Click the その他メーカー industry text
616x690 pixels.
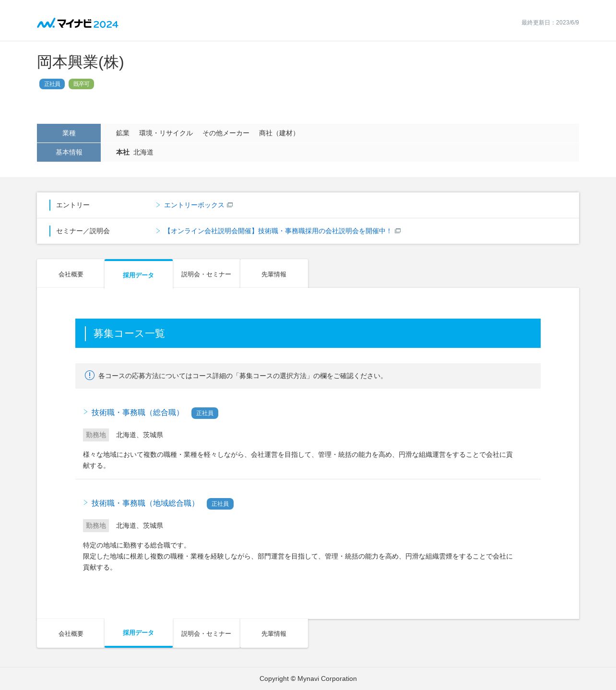(226, 133)
